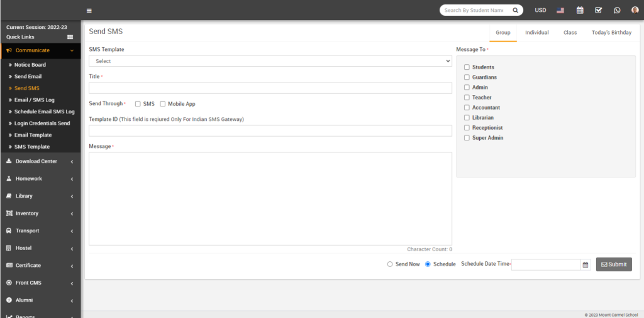The height and width of the screenshot is (318, 644).
Task: Open Send Email in sidebar
Action: point(28,77)
